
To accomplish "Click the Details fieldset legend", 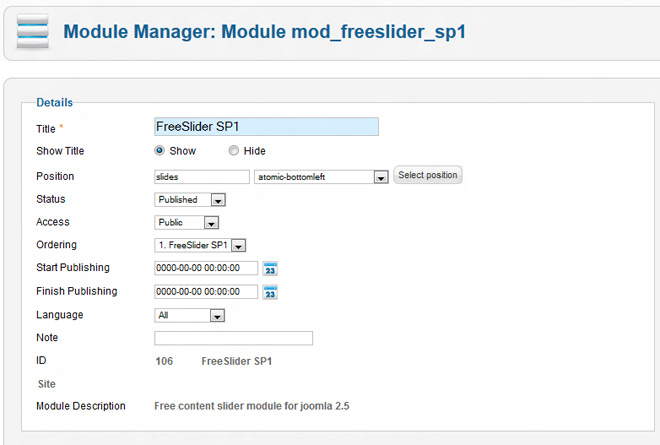I will tap(54, 102).
